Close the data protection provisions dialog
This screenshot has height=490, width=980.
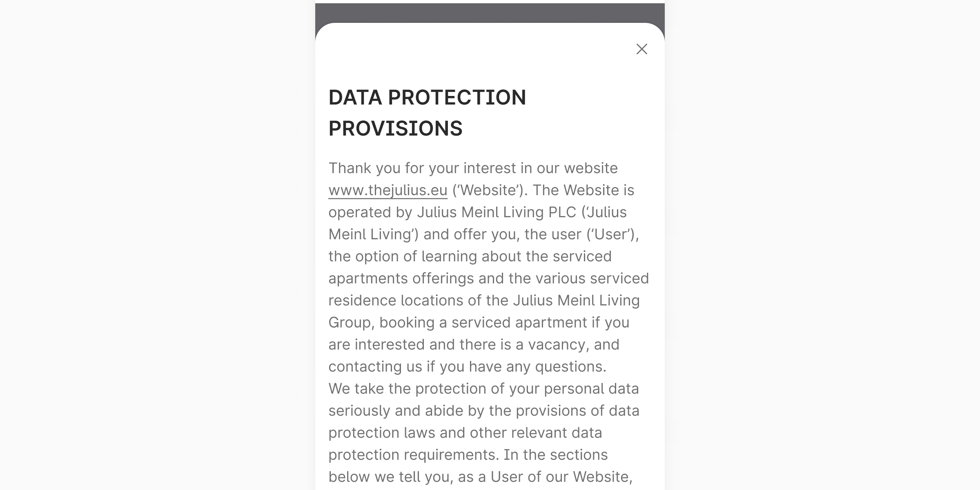[641, 49]
